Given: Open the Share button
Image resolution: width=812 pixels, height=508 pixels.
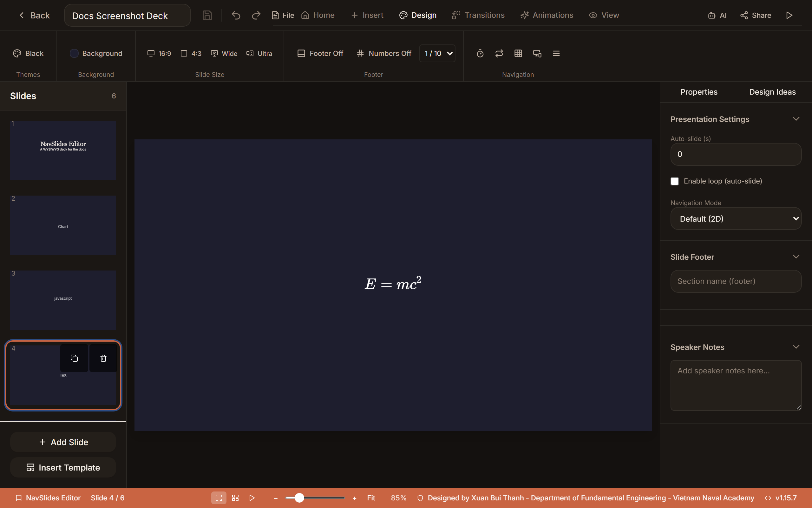Looking at the screenshot, I should pyautogui.click(x=756, y=16).
